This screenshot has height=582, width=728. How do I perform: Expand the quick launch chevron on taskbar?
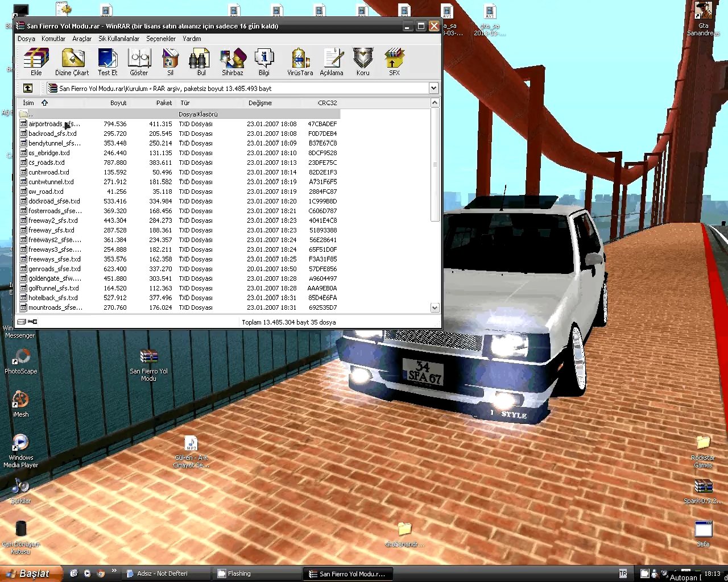[x=114, y=571]
